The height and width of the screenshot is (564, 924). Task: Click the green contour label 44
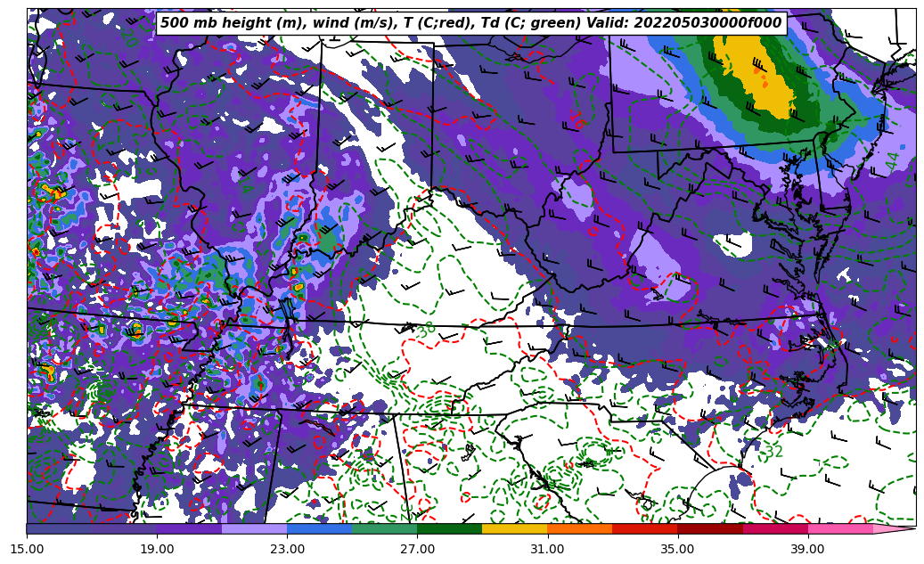tap(893, 161)
